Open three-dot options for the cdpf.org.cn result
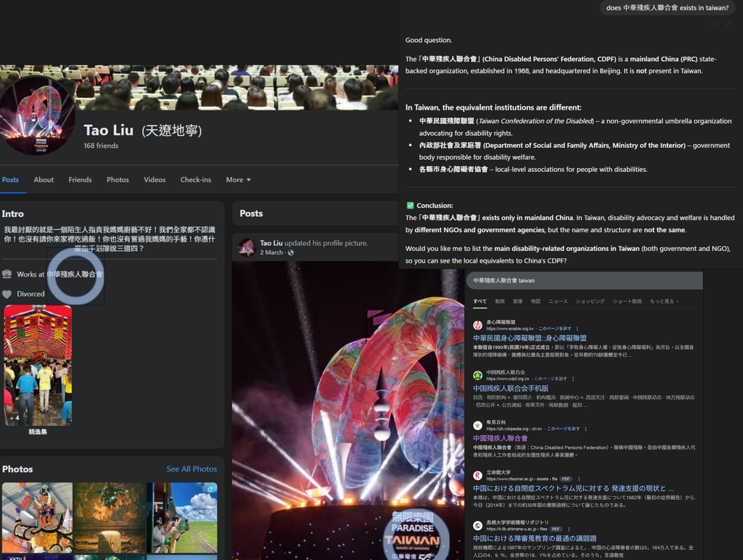Screen dimensions: 743x560 (x=573, y=379)
